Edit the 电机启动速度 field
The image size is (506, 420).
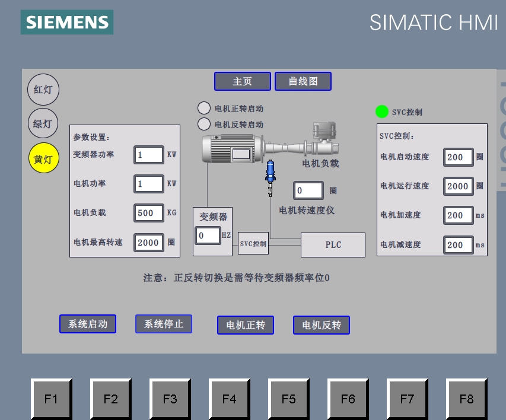click(459, 157)
